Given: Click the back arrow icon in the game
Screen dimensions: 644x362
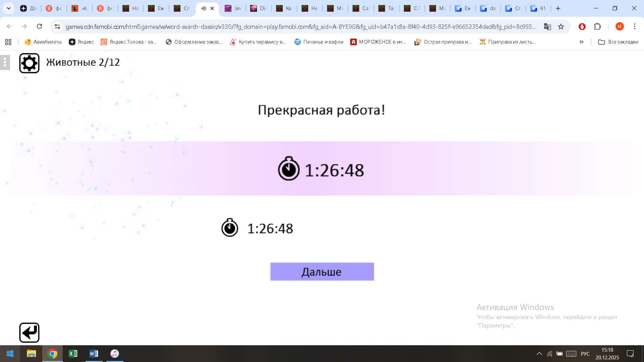Looking at the screenshot, I should [30, 332].
